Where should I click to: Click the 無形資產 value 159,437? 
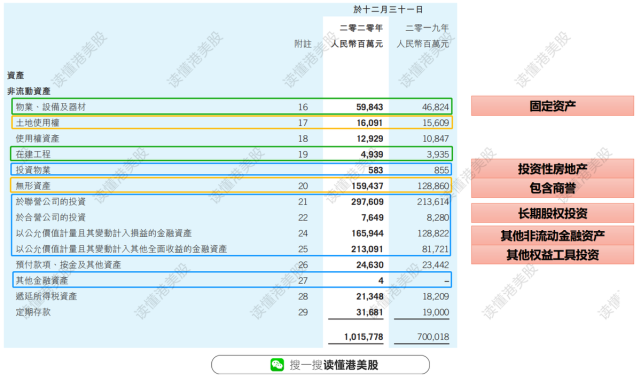[x=367, y=186]
